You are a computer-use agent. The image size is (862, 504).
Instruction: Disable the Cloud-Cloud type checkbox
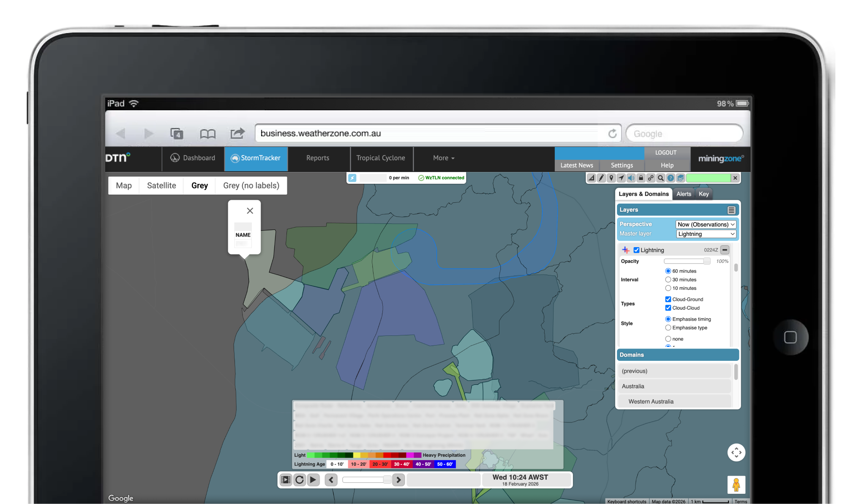click(668, 308)
